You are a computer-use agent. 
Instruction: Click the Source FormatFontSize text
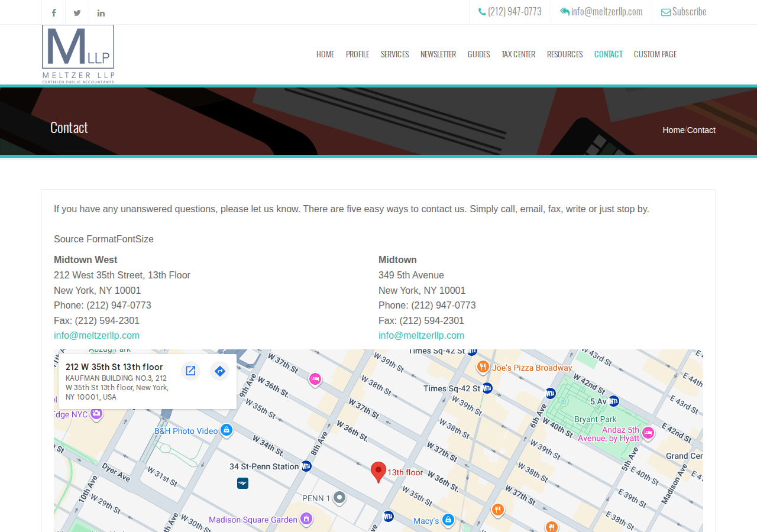103,239
